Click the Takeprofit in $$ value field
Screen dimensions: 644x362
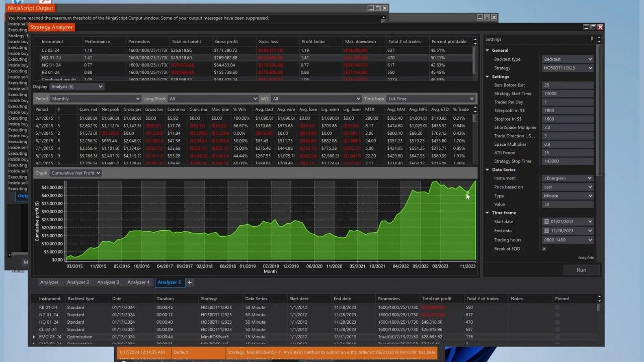[568, 111]
